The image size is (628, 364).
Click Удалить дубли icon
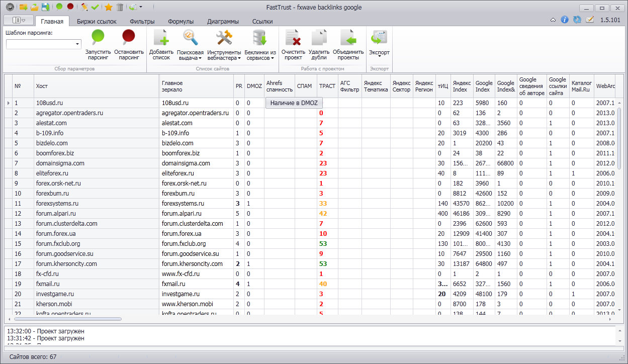[x=319, y=44]
